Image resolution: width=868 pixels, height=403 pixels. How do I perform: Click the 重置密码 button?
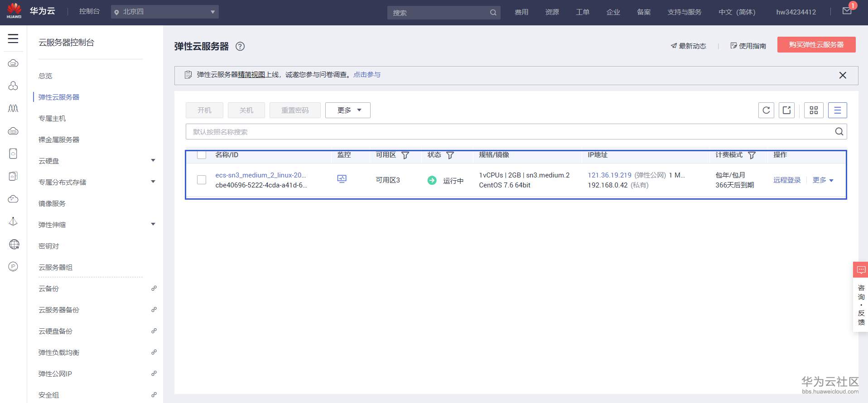coord(295,110)
